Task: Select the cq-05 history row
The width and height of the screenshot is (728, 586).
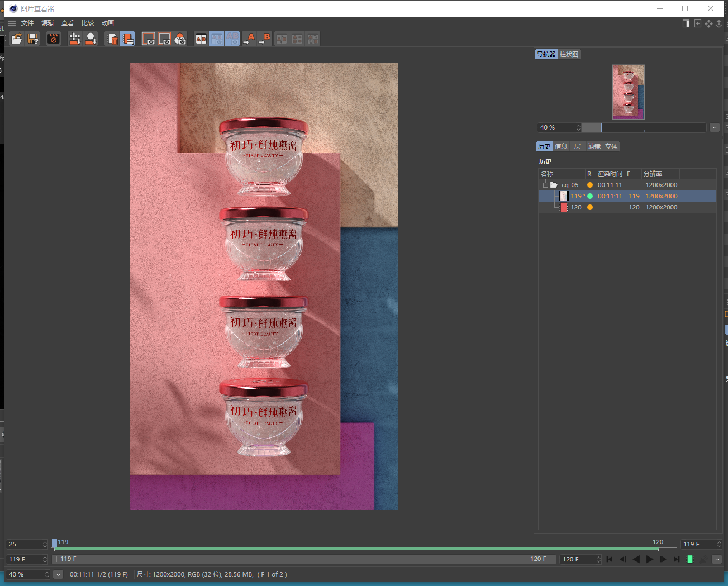Action: pos(627,185)
